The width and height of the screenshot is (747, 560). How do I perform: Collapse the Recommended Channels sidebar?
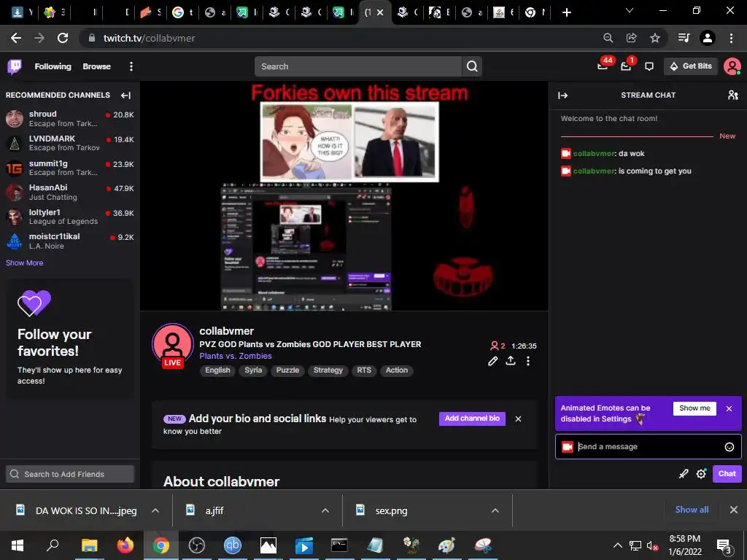click(125, 96)
